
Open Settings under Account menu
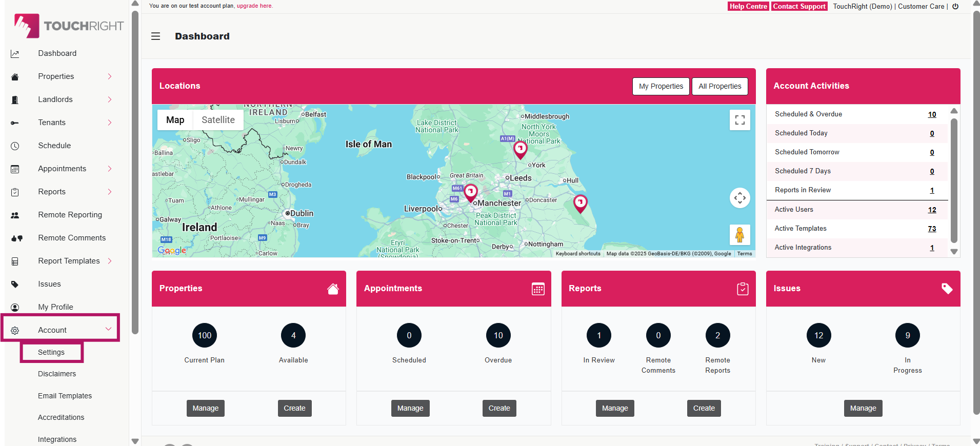tap(51, 352)
